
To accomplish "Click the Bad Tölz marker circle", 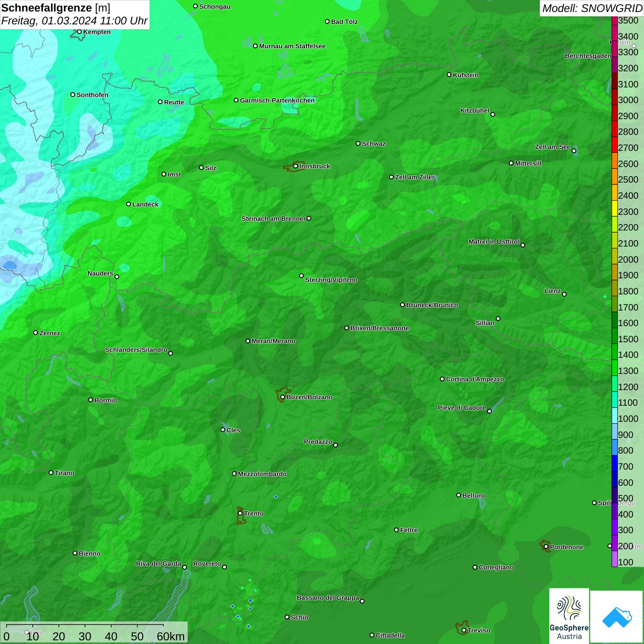I will [x=328, y=22].
